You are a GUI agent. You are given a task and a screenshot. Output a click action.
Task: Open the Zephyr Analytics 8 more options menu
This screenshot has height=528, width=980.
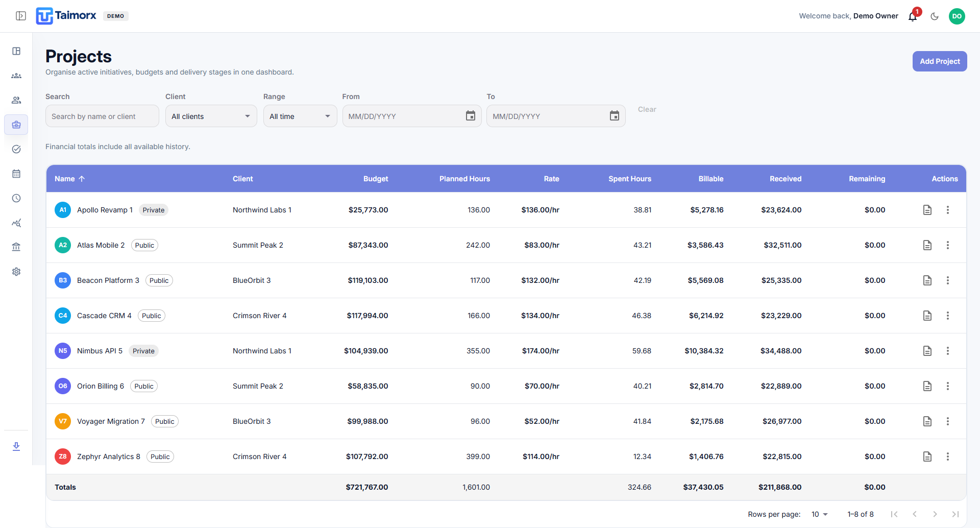[948, 457]
